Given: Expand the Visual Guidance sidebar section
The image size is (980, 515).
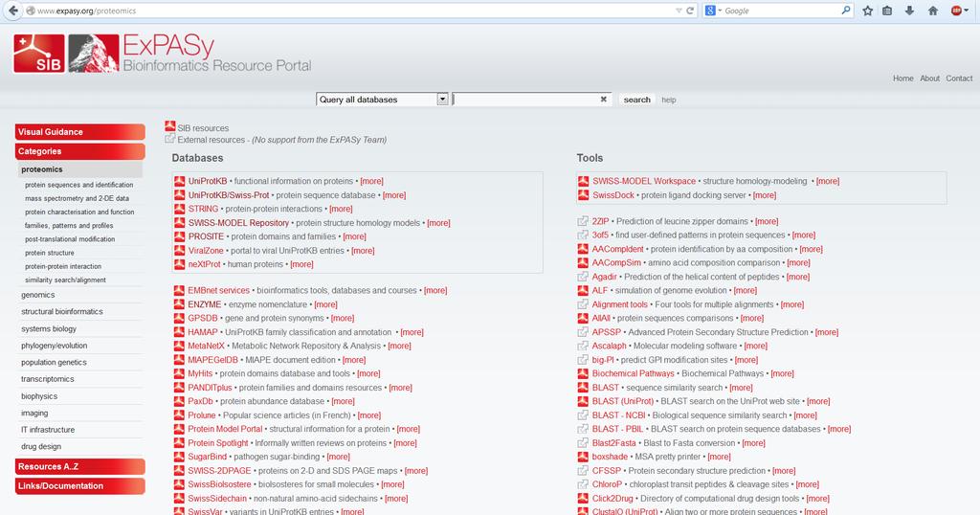Looking at the screenshot, I should 80,132.
